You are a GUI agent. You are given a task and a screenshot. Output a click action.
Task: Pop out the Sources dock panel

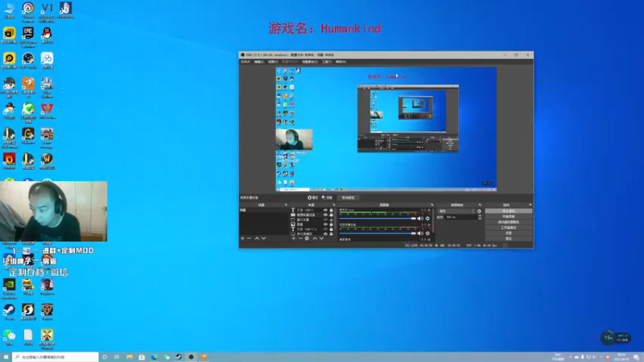(x=334, y=205)
